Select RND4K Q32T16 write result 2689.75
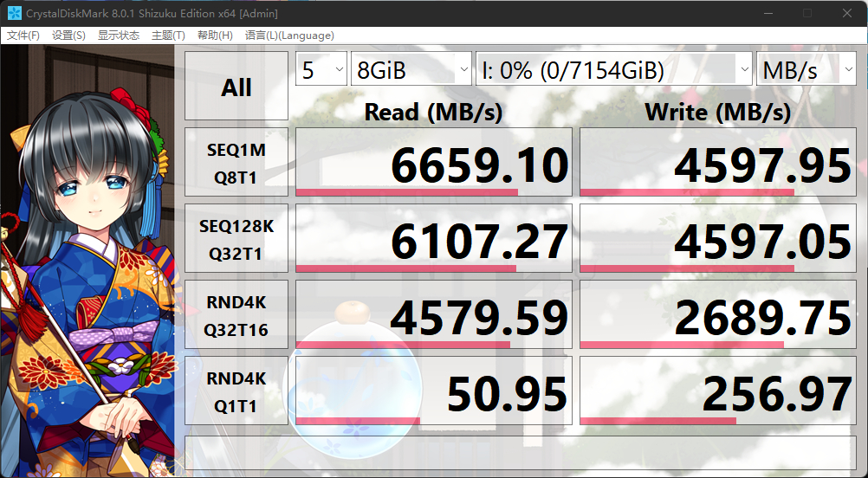Screen dimensions: 868x478 (718, 314)
